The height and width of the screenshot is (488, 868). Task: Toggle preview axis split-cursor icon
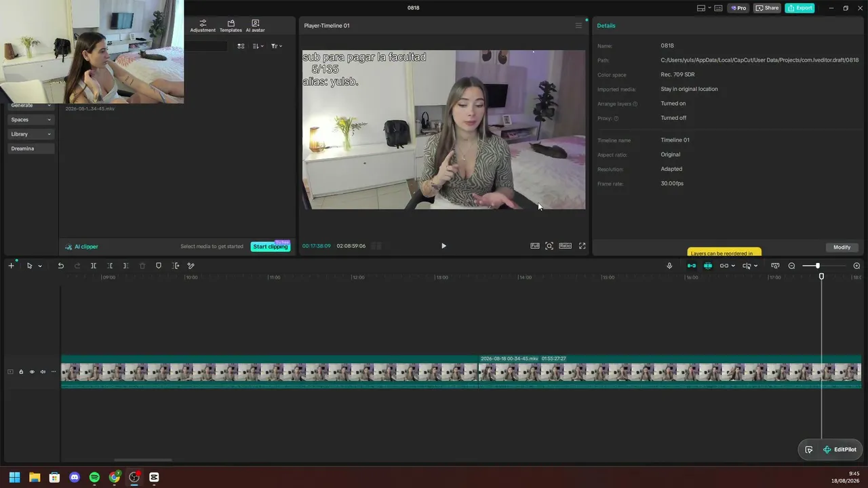coord(747,266)
